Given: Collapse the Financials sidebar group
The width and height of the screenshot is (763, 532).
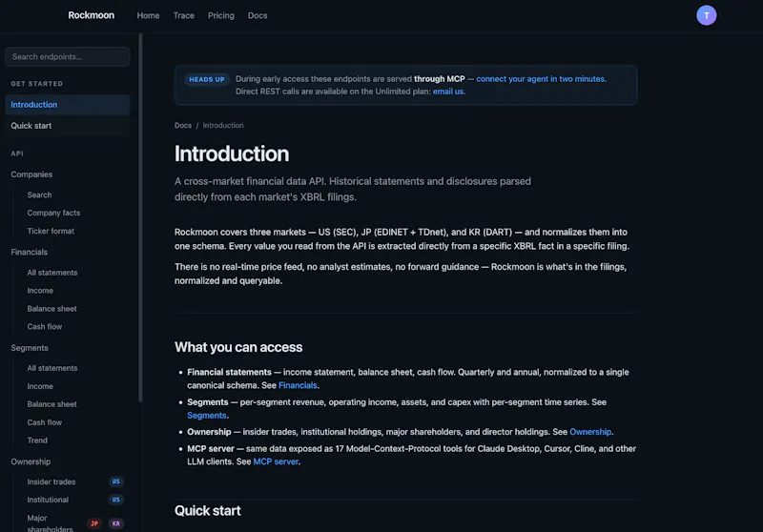Looking at the screenshot, I should (30, 252).
